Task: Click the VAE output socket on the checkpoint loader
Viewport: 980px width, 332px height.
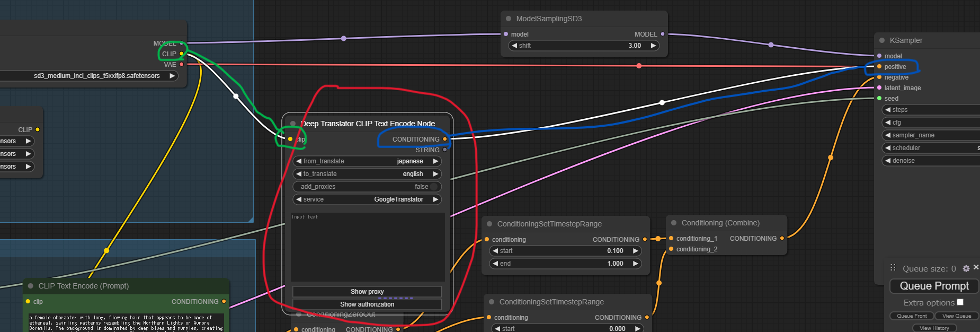Action: pos(182,64)
